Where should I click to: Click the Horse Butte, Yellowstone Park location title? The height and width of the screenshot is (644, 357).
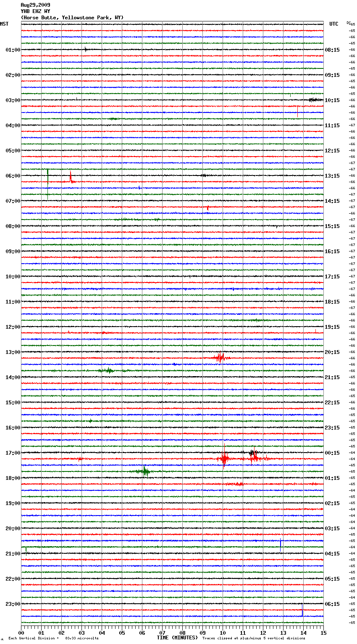click(72, 18)
